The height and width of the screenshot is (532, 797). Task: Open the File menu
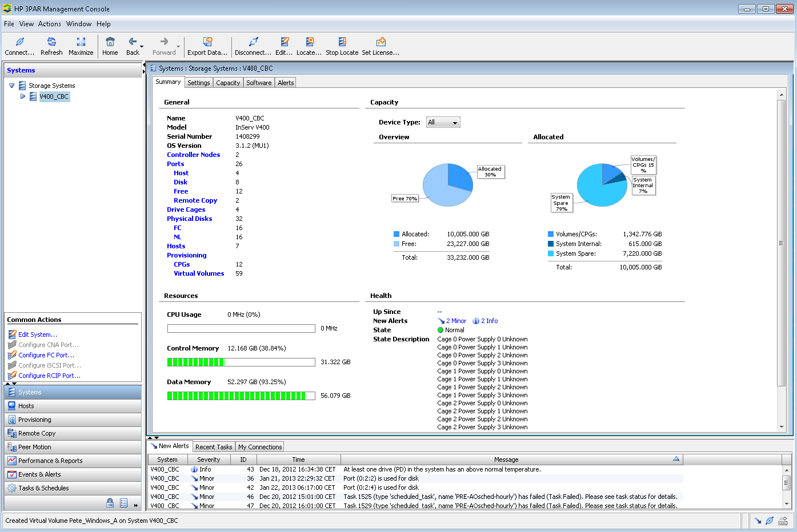coord(9,24)
